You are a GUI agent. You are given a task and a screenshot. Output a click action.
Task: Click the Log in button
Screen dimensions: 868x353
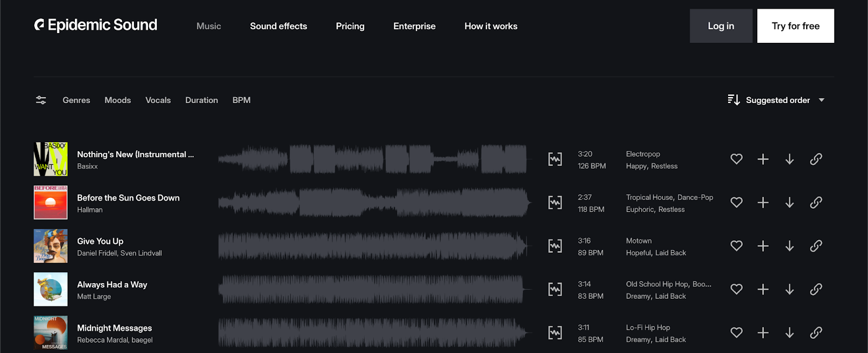[x=721, y=26]
